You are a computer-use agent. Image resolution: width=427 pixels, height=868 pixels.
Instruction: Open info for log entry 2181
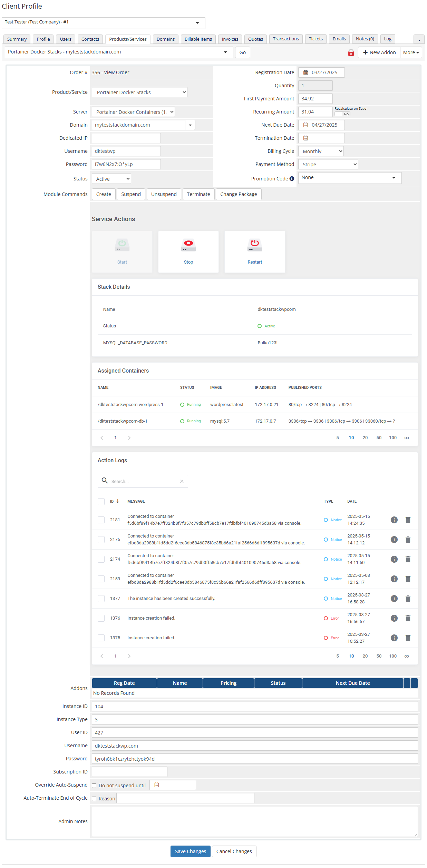click(394, 520)
